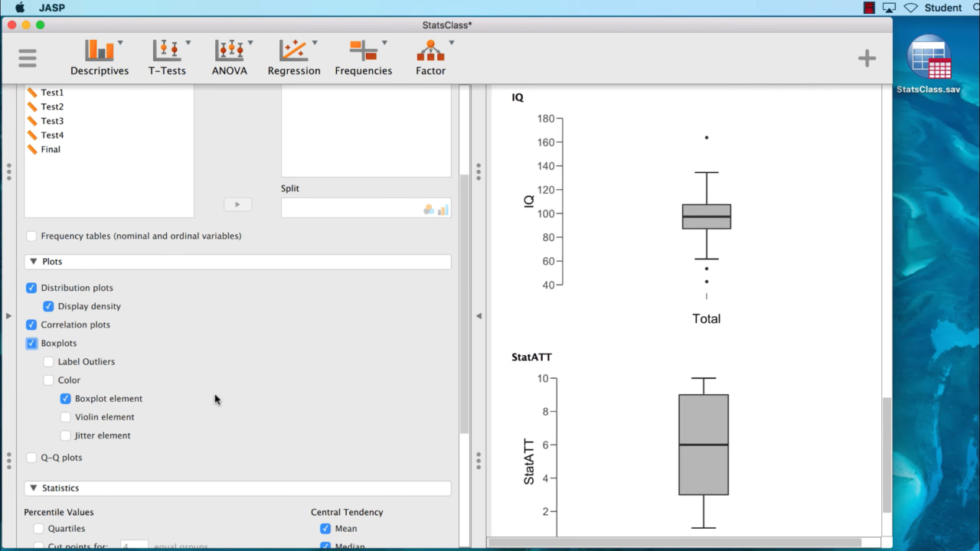
Task: Click the AirPlay display icon in menu bar
Action: click(x=889, y=8)
